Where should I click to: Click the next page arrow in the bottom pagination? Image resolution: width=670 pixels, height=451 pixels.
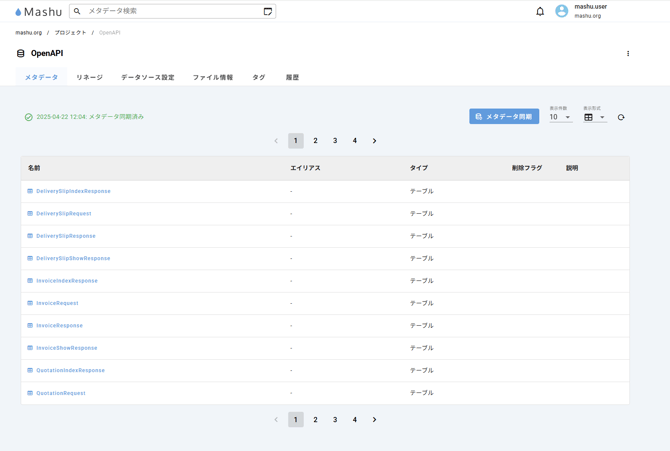[x=374, y=420]
